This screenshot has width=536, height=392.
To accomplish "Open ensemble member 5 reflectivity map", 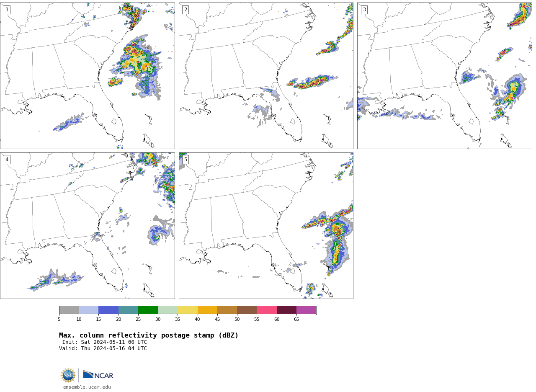I will 266,226.
